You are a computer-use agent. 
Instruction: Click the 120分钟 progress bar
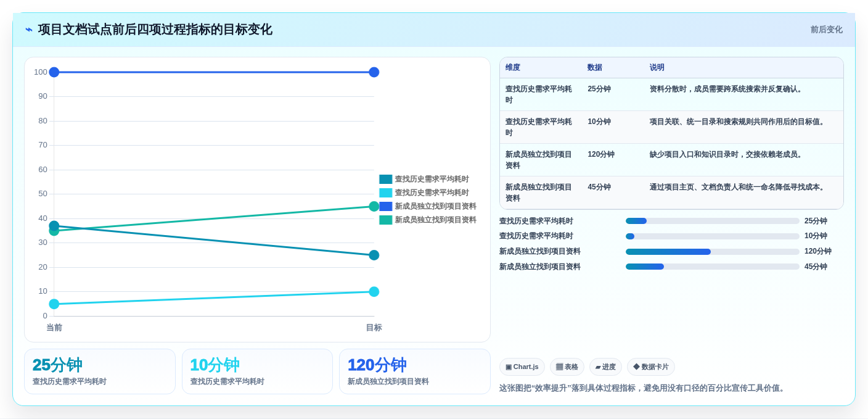[x=713, y=252]
